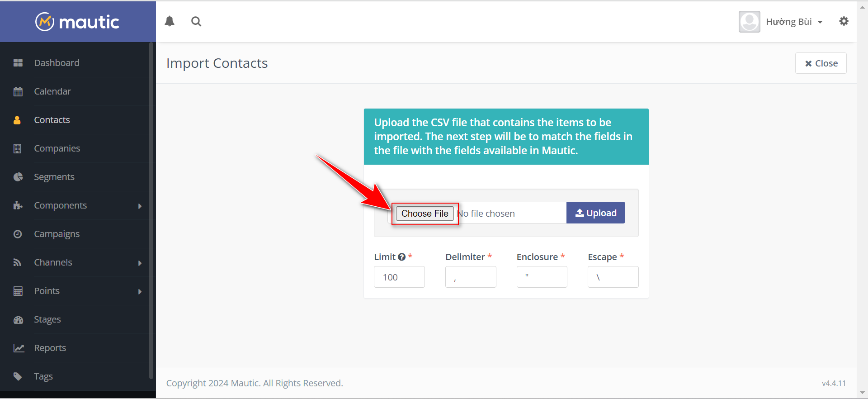Image resolution: width=868 pixels, height=399 pixels.
Task: Go to Contacts in the sidebar
Action: pyautogui.click(x=52, y=120)
